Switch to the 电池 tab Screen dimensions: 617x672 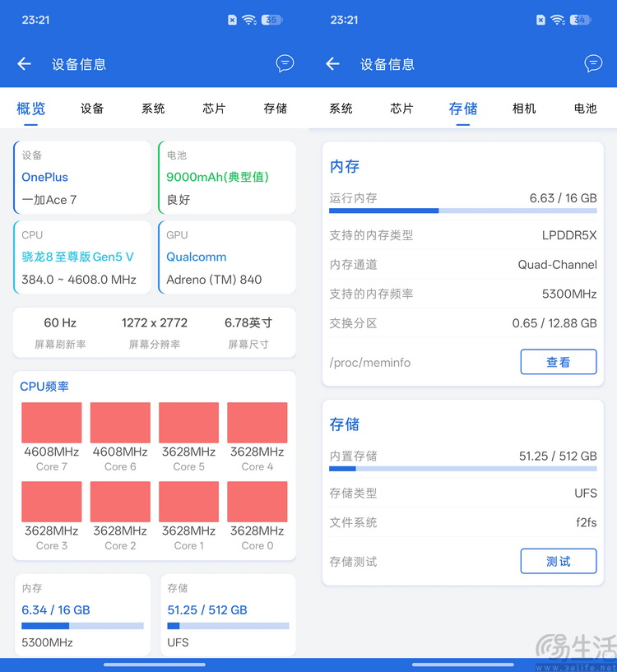(x=585, y=109)
